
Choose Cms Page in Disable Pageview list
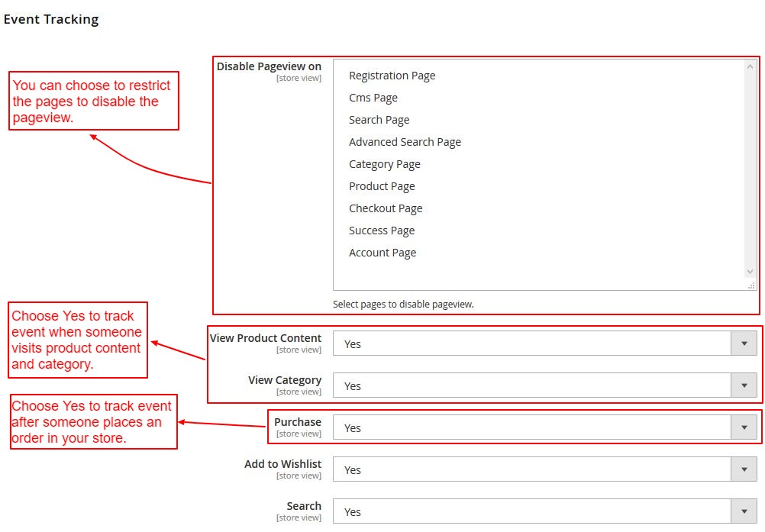tap(373, 98)
